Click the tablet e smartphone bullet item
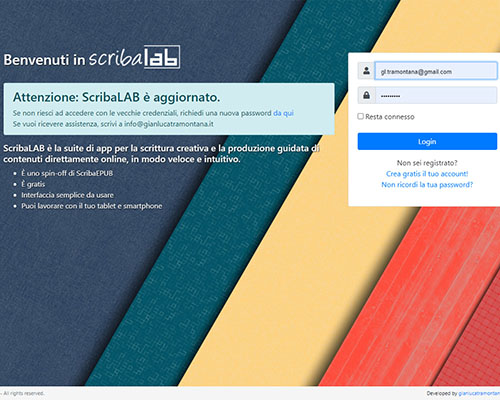The height and width of the screenshot is (400, 500). click(x=92, y=206)
